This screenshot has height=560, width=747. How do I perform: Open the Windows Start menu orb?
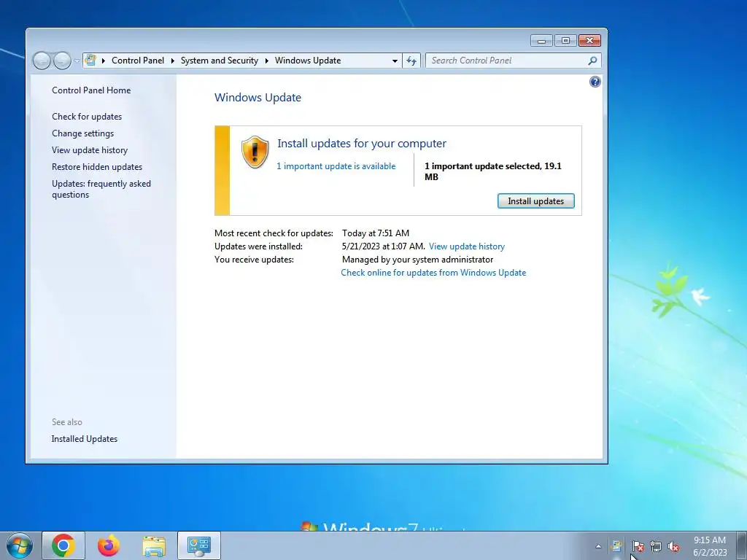click(20, 545)
